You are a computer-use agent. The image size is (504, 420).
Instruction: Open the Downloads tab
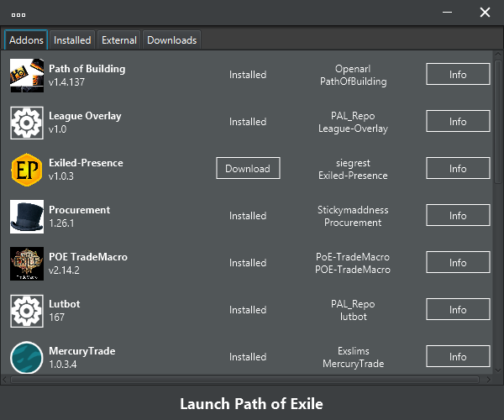(x=171, y=39)
